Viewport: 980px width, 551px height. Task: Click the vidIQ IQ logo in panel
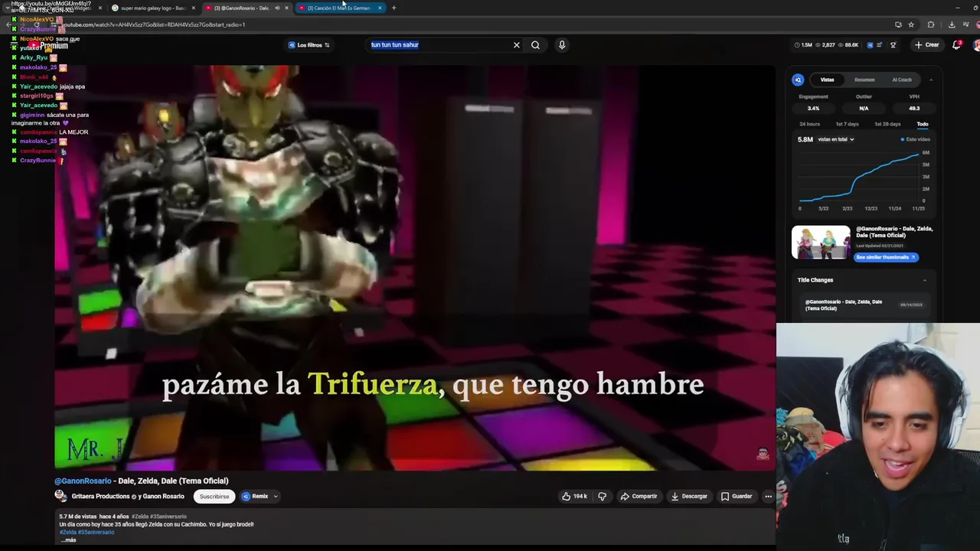pos(798,80)
